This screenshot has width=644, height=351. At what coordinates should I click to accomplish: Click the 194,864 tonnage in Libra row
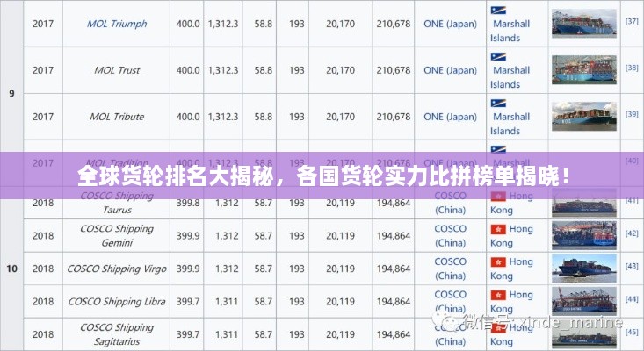pyautogui.click(x=394, y=301)
